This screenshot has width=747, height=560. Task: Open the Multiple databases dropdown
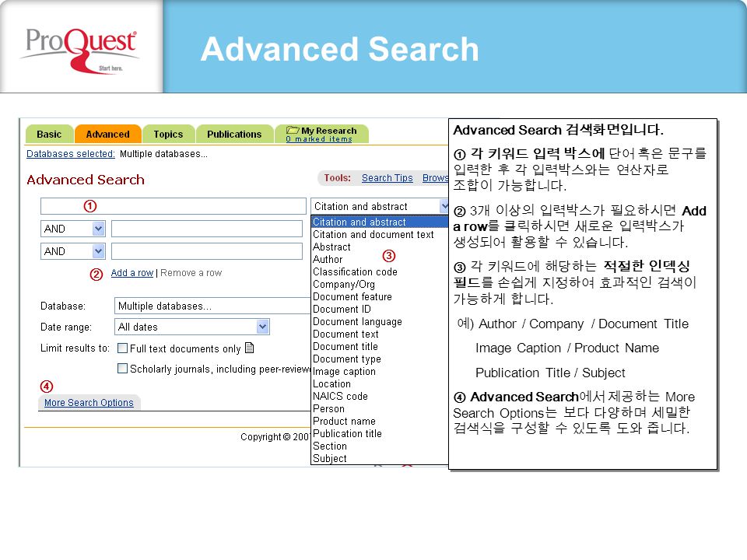[212, 306]
